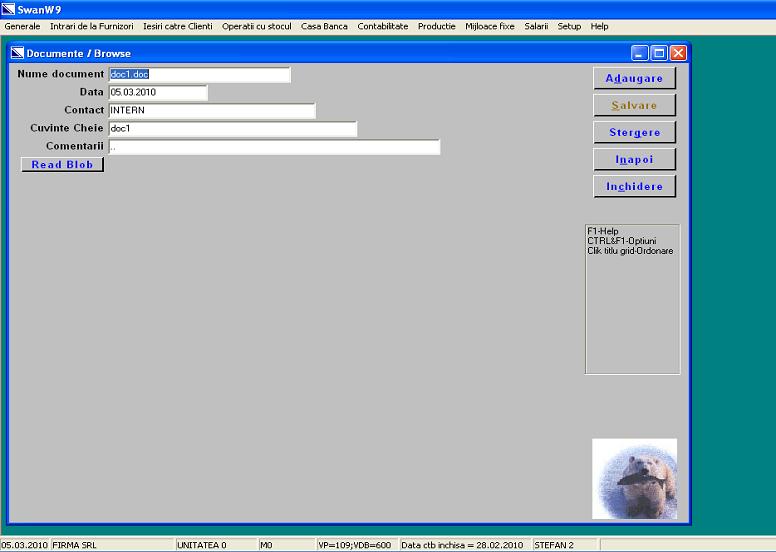Click the Data field showing 05.03.2010

pos(157,92)
